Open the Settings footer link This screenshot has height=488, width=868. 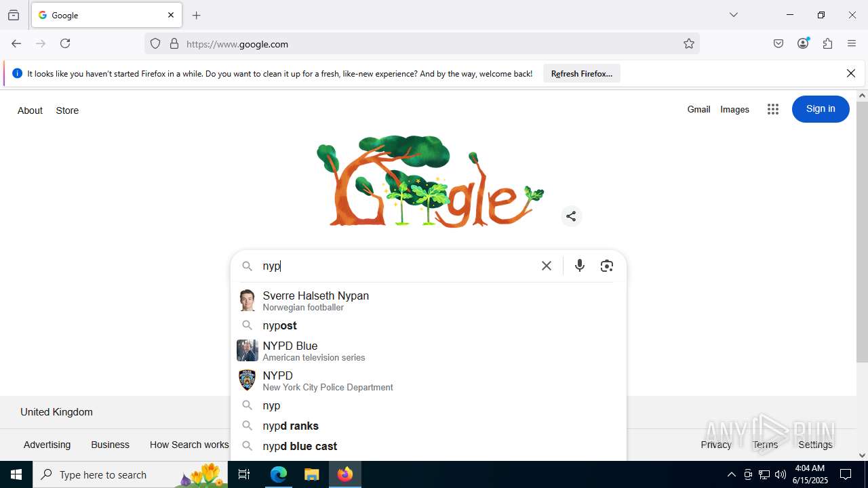(x=815, y=445)
